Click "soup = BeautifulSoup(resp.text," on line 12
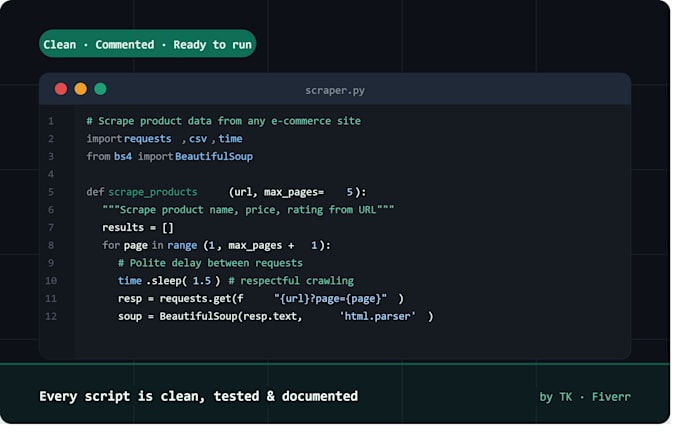Image resolution: width=680 pixels, height=434 pixels. pyautogui.click(x=210, y=317)
